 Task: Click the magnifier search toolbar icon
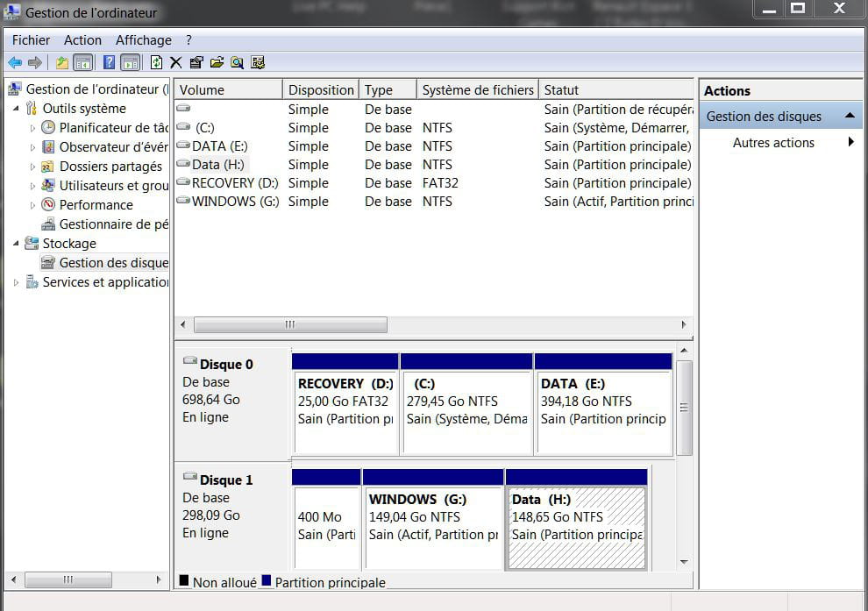[x=237, y=62]
